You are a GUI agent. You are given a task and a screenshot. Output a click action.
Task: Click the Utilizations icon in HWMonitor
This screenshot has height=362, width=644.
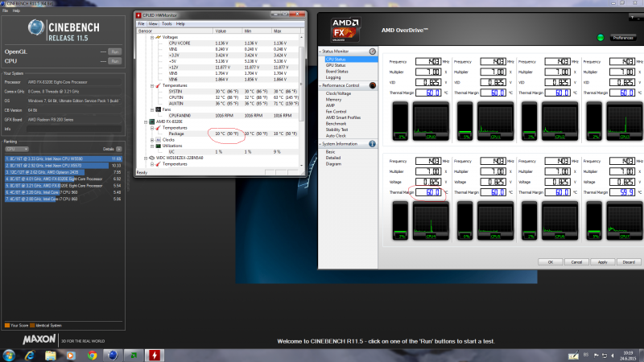pyautogui.click(x=158, y=146)
